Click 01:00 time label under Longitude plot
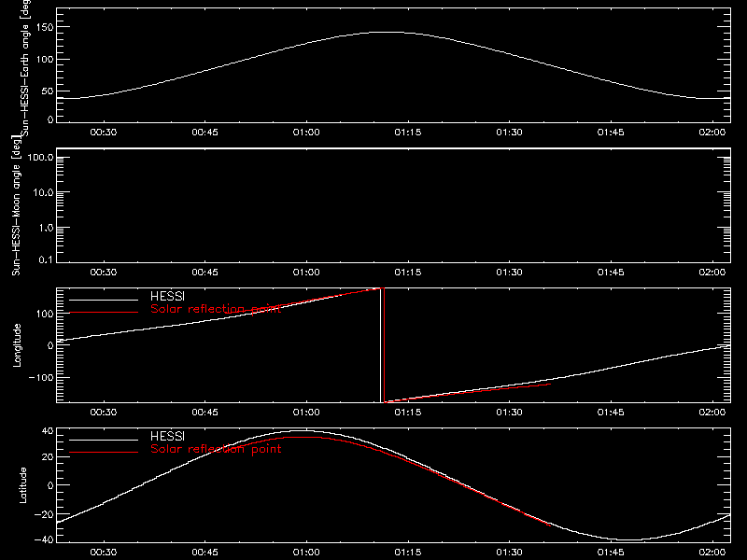Image resolution: width=747 pixels, height=560 pixels. [x=306, y=412]
